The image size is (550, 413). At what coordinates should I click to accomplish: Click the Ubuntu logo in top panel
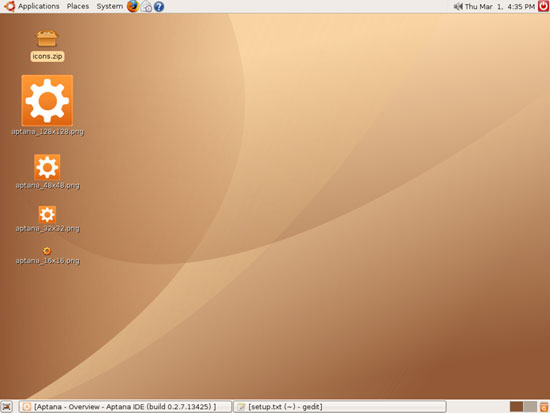pyautogui.click(x=9, y=6)
